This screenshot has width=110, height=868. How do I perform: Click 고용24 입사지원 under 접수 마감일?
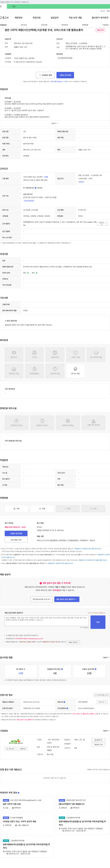tap(16, 533)
